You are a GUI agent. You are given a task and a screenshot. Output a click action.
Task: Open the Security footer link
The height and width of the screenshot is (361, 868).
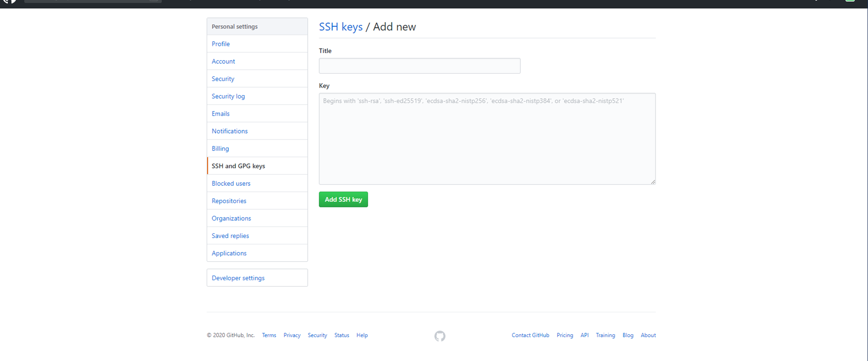(x=317, y=335)
